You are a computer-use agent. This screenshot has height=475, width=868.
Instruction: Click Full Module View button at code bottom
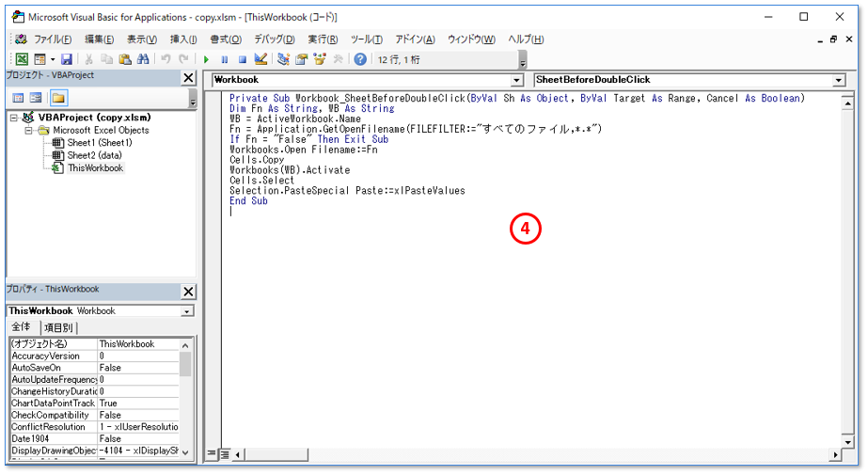pos(224,454)
